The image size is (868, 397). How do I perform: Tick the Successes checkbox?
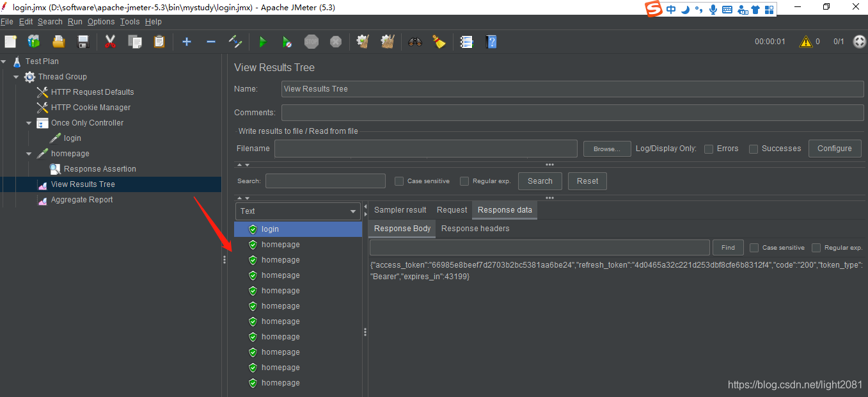click(754, 149)
